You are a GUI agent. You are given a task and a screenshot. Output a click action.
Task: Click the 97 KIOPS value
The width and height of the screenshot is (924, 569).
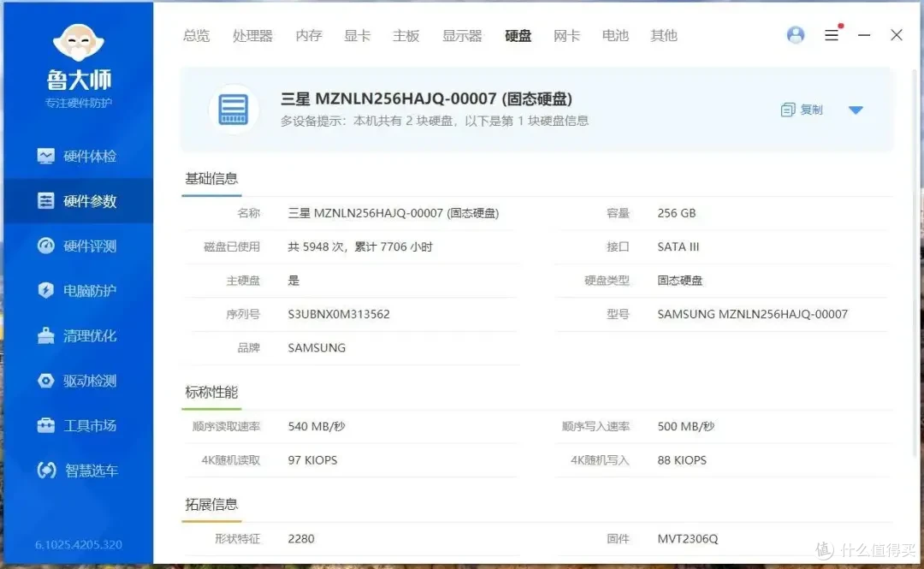pos(312,460)
